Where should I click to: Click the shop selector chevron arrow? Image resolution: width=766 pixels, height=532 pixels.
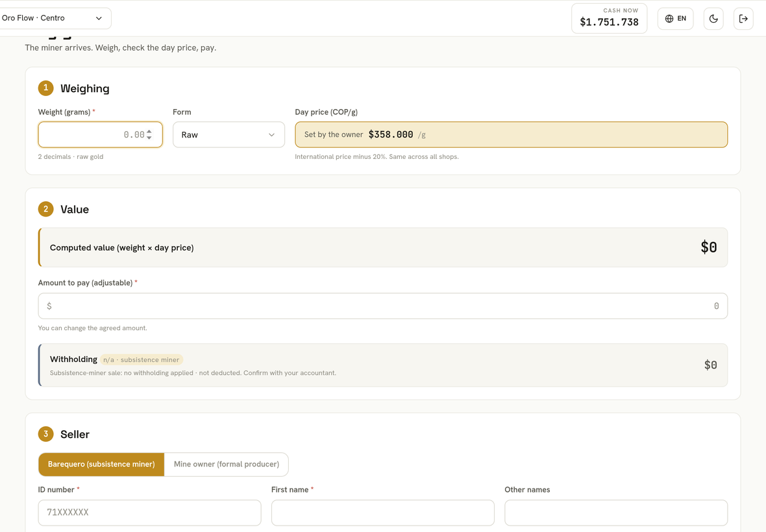click(99, 18)
